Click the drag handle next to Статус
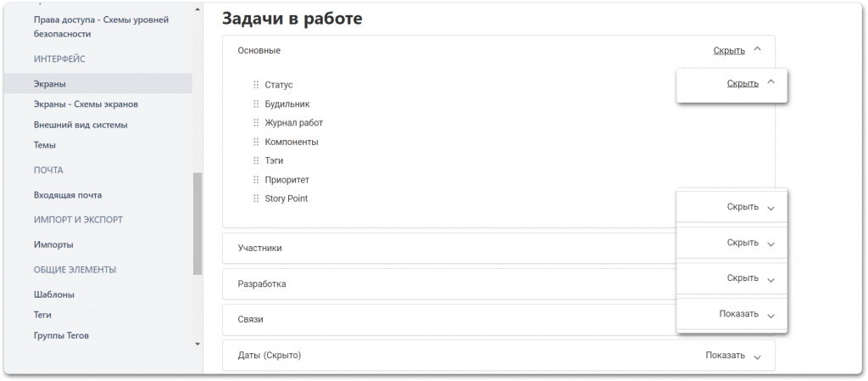Image resolution: width=868 pixels, height=381 pixels. click(x=256, y=85)
